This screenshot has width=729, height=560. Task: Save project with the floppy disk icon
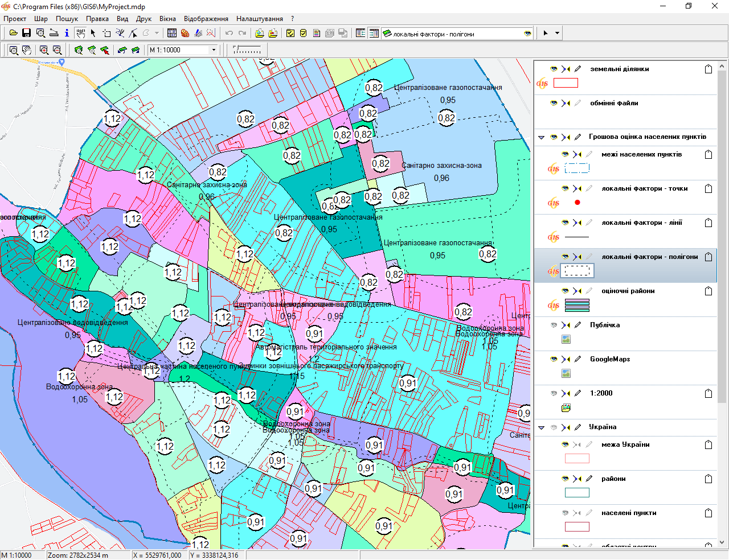(x=26, y=33)
